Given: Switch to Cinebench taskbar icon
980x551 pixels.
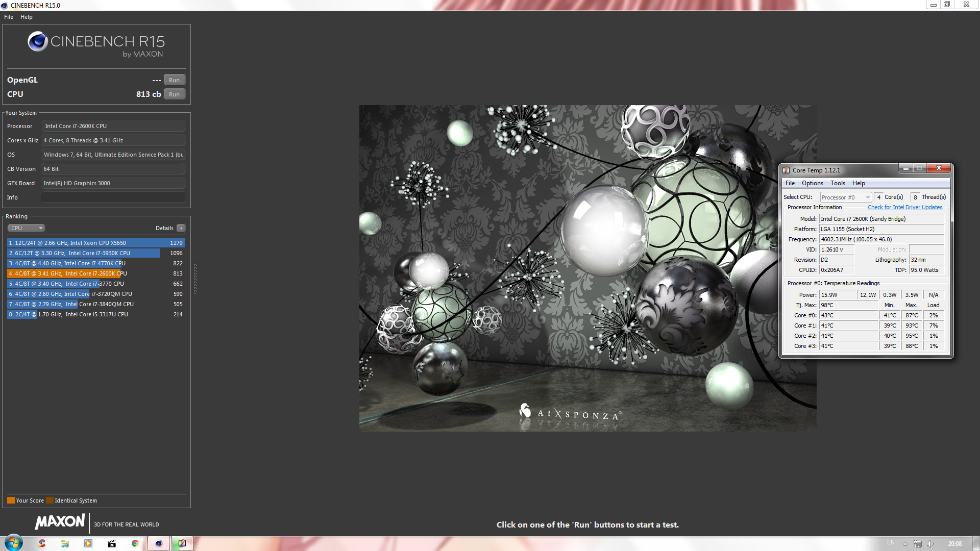Looking at the screenshot, I should coord(159,543).
